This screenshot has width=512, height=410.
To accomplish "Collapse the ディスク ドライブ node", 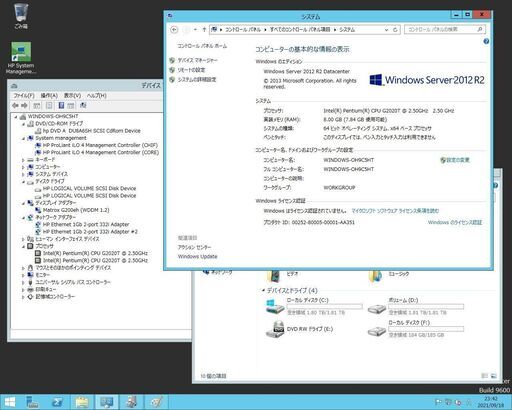I will (23, 182).
